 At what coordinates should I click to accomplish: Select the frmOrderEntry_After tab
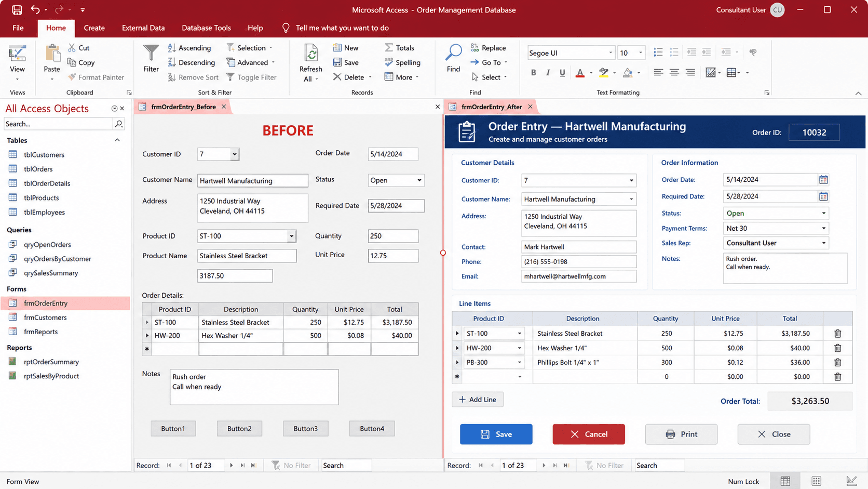point(491,107)
